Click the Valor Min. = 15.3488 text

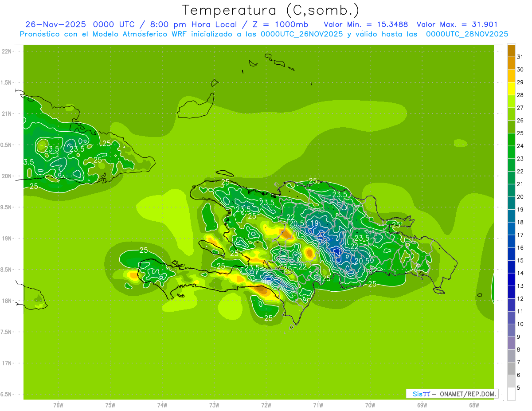coord(366,24)
